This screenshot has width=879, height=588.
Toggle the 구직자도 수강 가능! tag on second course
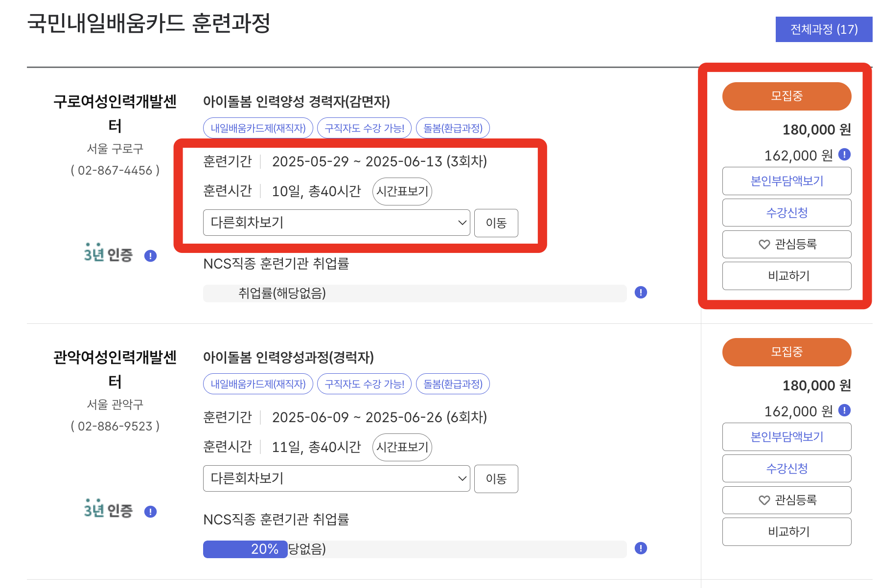(x=364, y=384)
